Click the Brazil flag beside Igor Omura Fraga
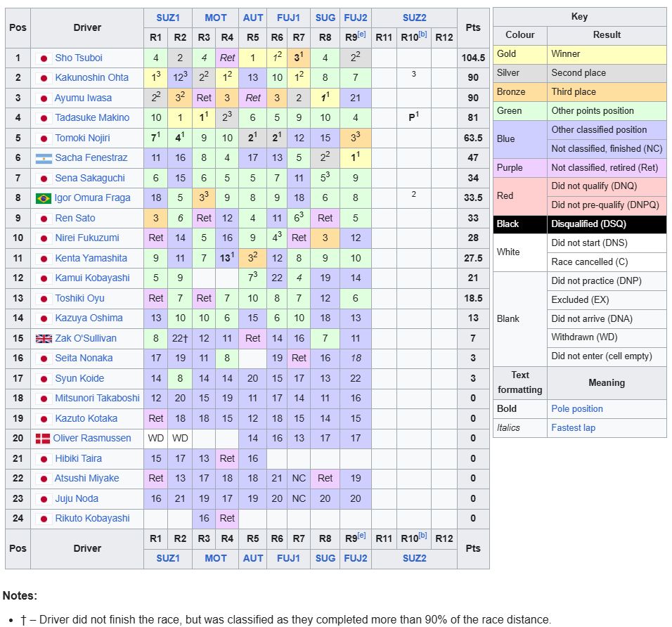Image resolution: width=672 pixels, height=627 pixels. [44, 198]
